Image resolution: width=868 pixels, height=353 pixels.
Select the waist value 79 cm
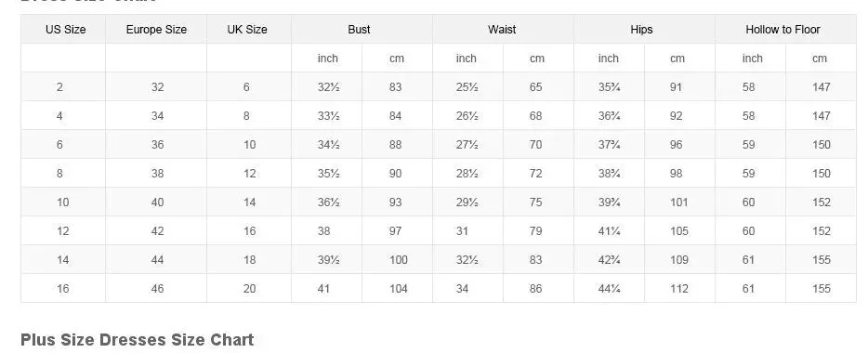point(535,230)
